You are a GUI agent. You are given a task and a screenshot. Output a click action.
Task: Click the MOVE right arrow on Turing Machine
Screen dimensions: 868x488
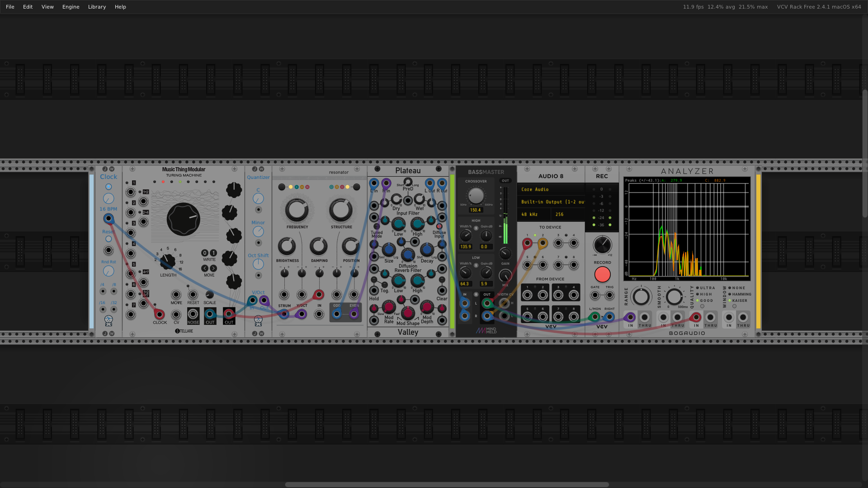click(213, 268)
